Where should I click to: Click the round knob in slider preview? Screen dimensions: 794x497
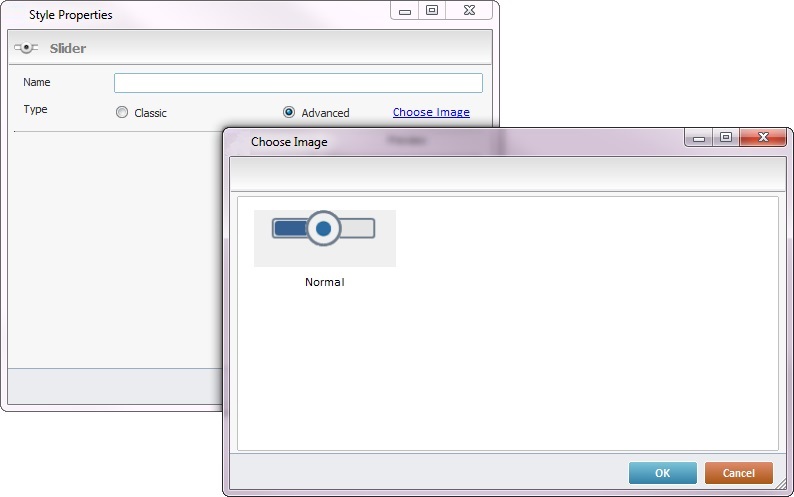pos(323,229)
